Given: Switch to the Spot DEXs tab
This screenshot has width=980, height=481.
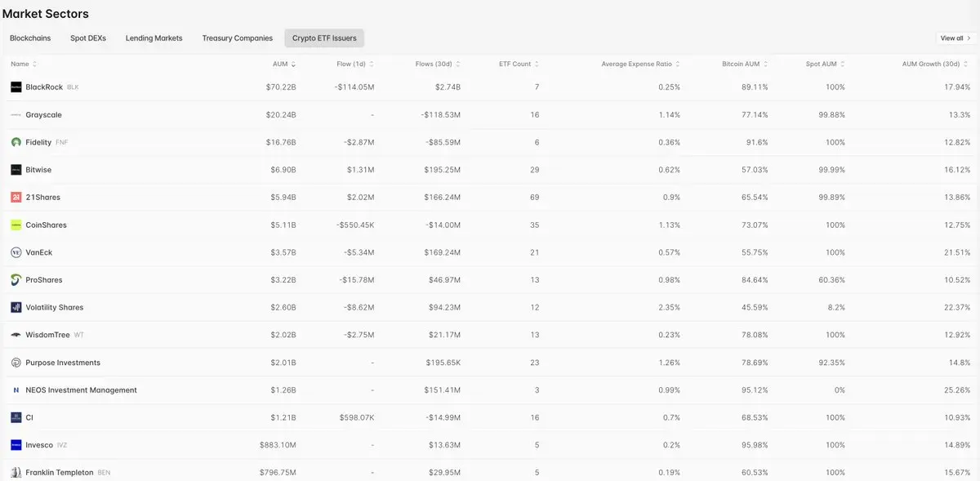Looking at the screenshot, I should [x=88, y=38].
